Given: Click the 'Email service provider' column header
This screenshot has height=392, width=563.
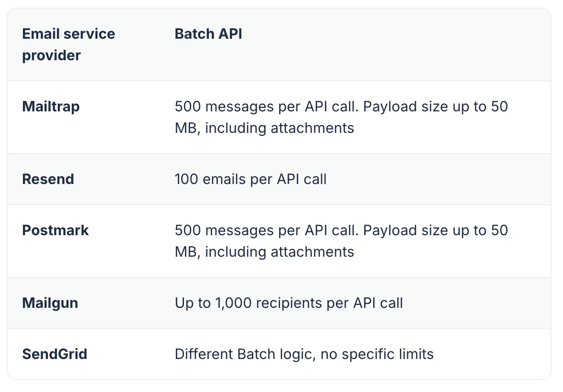Looking at the screenshot, I should pos(68,44).
